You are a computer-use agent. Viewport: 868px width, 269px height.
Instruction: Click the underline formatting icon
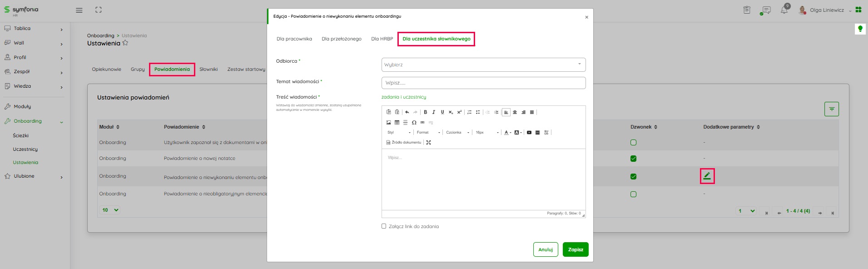442,112
